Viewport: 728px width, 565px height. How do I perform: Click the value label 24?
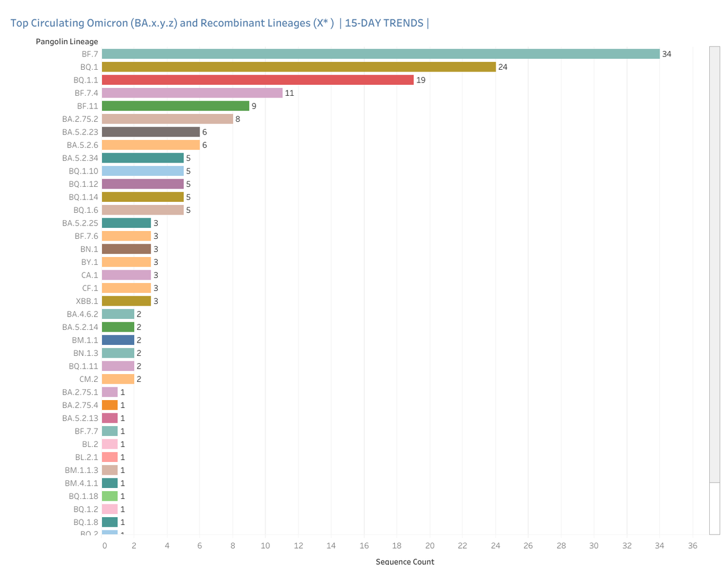(503, 67)
